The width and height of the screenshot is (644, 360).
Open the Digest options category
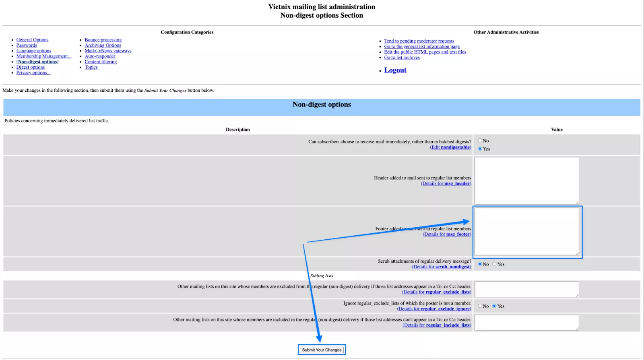click(x=31, y=67)
